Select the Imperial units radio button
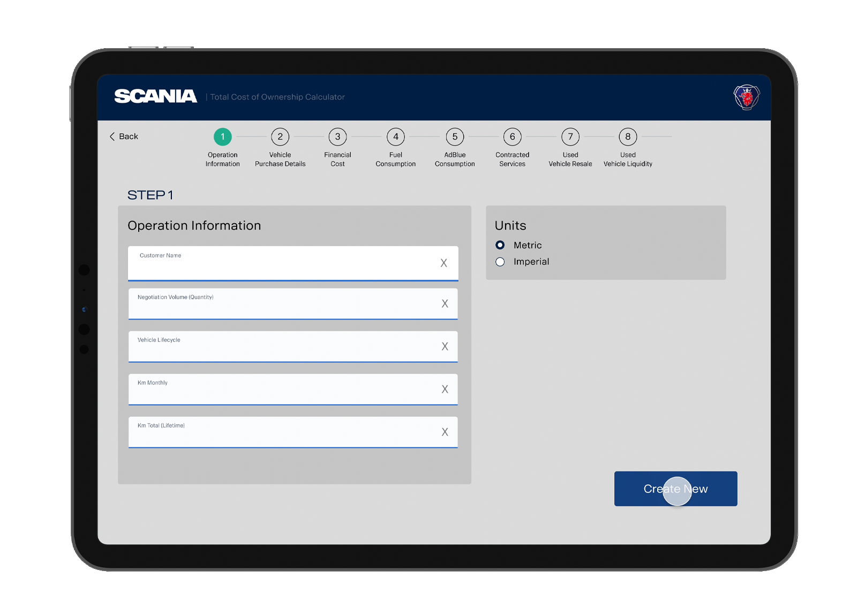 [x=500, y=262]
